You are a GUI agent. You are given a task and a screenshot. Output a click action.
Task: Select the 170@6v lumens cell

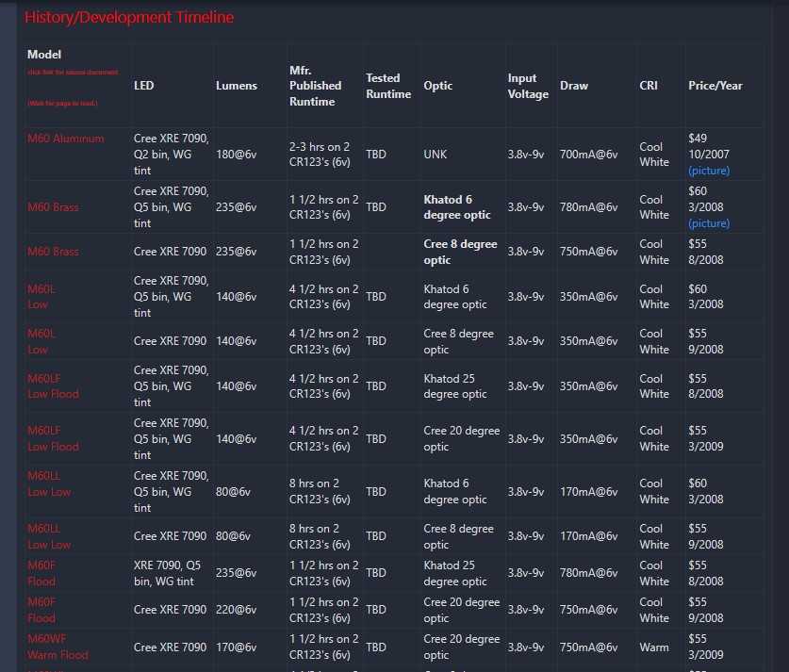[x=237, y=647]
